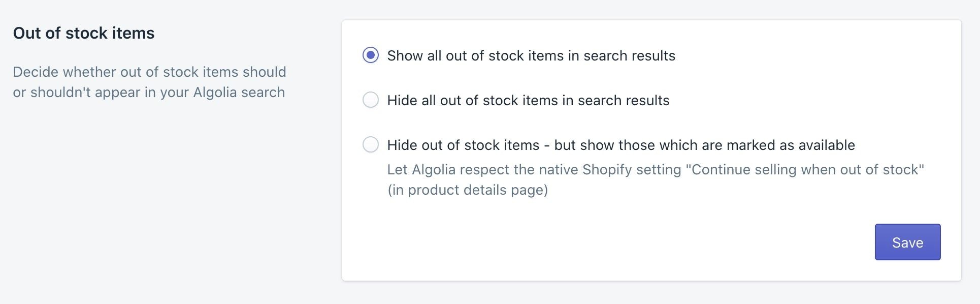Image resolution: width=980 pixels, height=304 pixels.
Task: Click the label "Hide all out of stock items in search results"
Action: 529,100
